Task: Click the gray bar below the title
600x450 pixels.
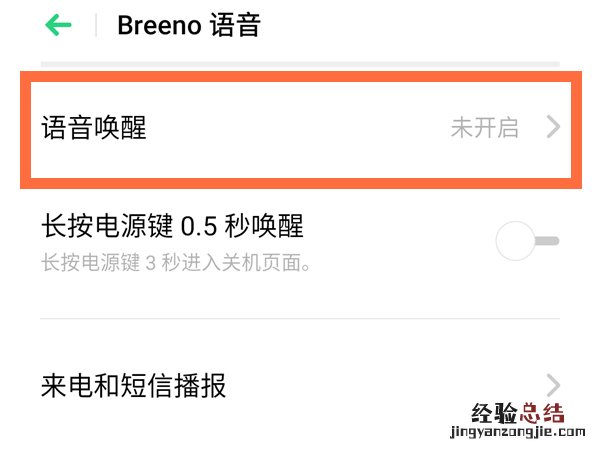Action: pos(300,64)
